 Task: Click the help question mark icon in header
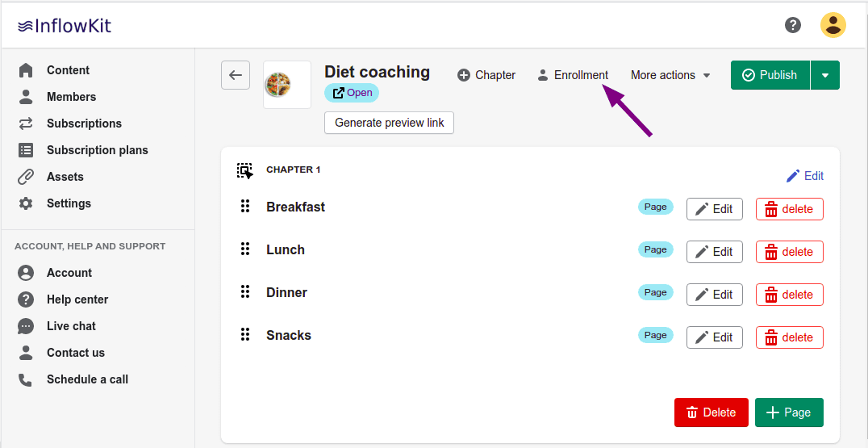(793, 25)
